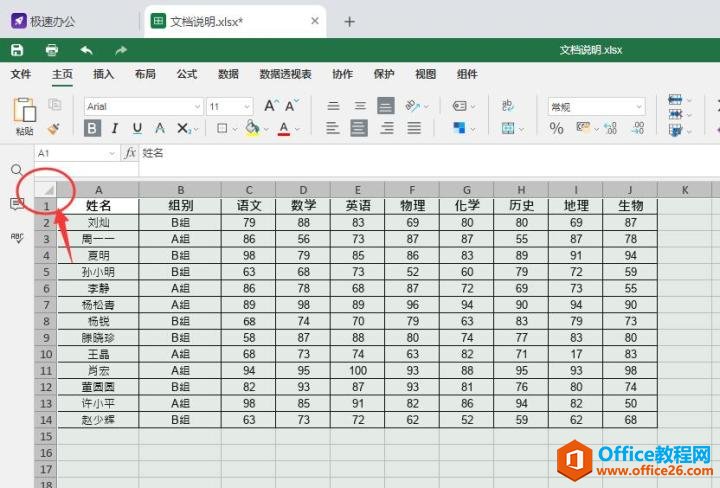Toggle bold formatting
This screenshot has height=488, width=720.
92,128
